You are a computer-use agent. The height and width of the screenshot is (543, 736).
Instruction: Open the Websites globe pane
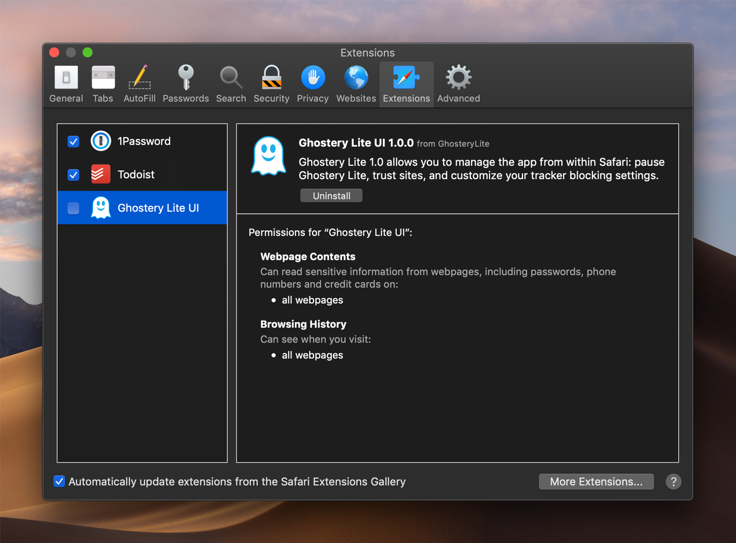pyautogui.click(x=356, y=84)
